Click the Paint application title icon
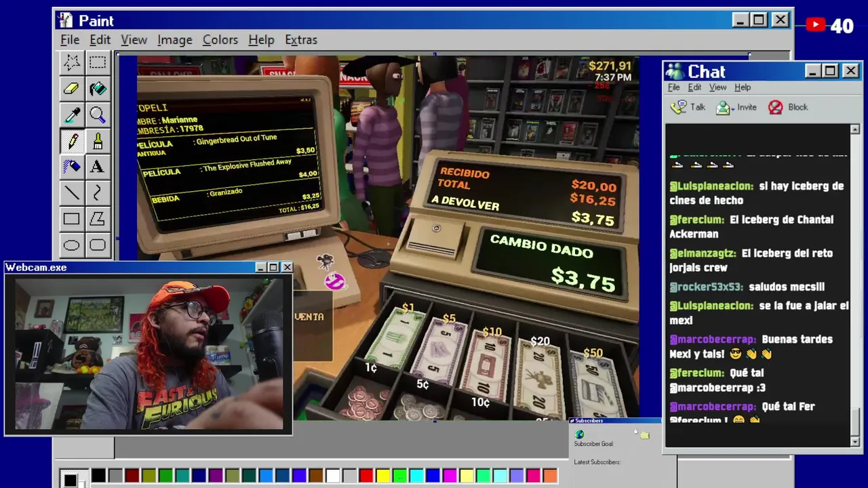The height and width of the screenshot is (488, 868). pos(64,20)
